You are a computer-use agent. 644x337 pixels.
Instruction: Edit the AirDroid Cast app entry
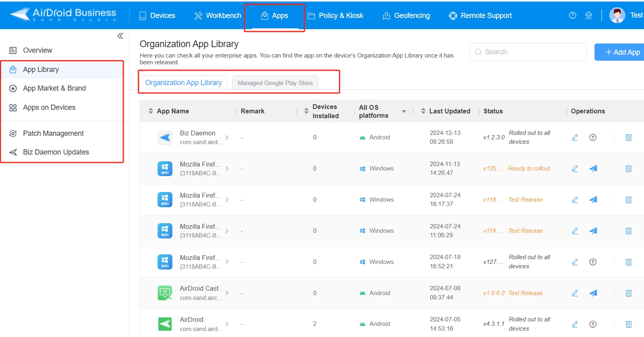click(x=575, y=293)
